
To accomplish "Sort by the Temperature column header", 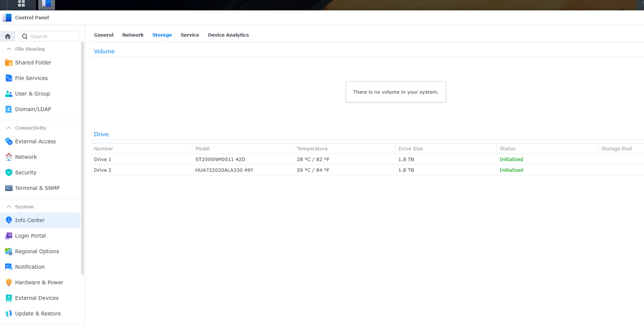I will pyautogui.click(x=345, y=149).
